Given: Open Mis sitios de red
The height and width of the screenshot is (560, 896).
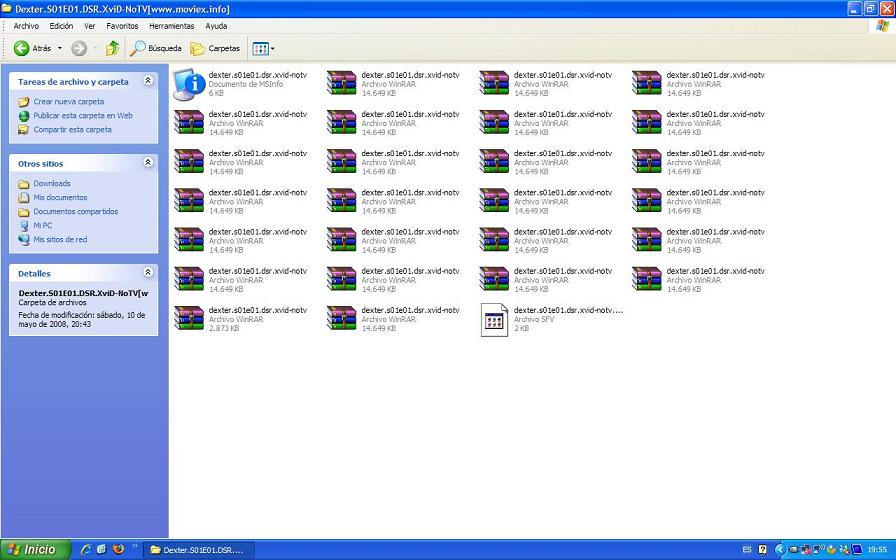Looking at the screenshot, I should click(x=59, y=240).
